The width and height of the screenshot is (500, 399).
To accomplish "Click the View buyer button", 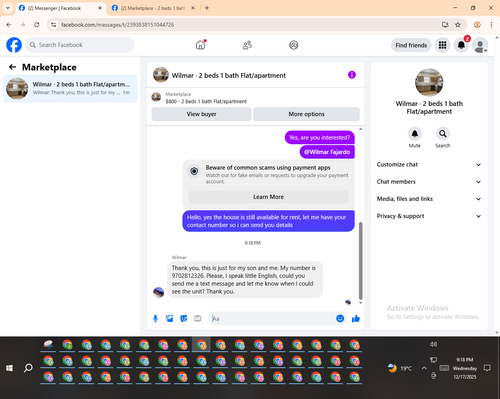I will coord(201,114).
